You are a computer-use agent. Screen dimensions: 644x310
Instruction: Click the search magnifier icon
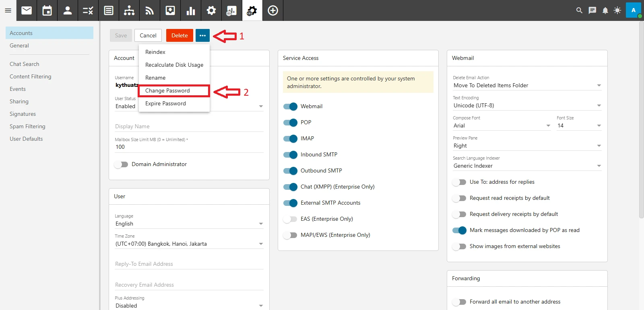pyautogui.click(x=579, y=10)
